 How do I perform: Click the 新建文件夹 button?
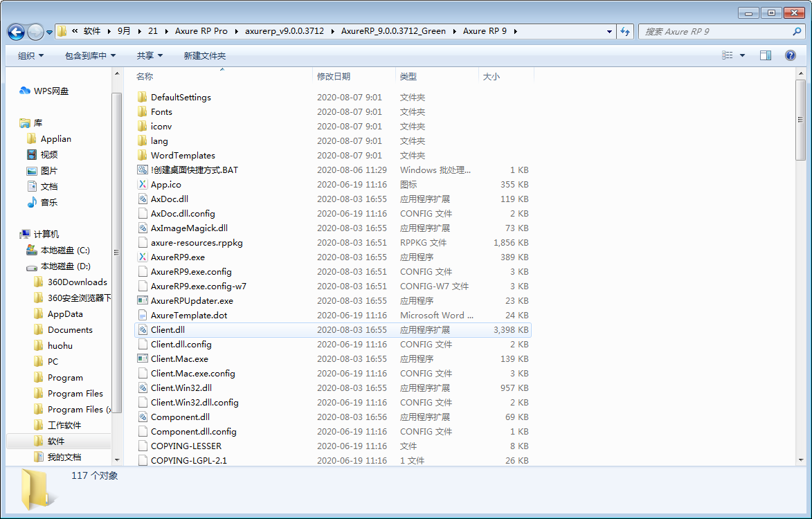(204, 55)
